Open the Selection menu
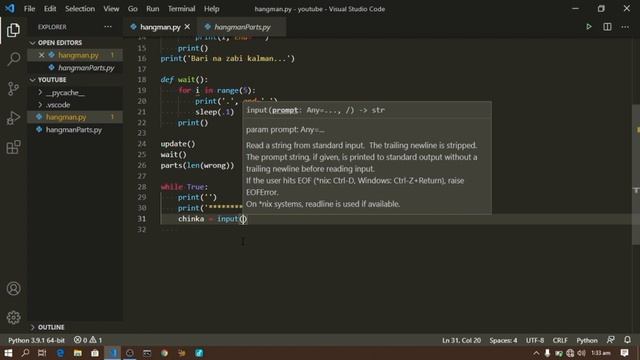The height and width of the screenshot is (360, 640). [x=80, y=9]
